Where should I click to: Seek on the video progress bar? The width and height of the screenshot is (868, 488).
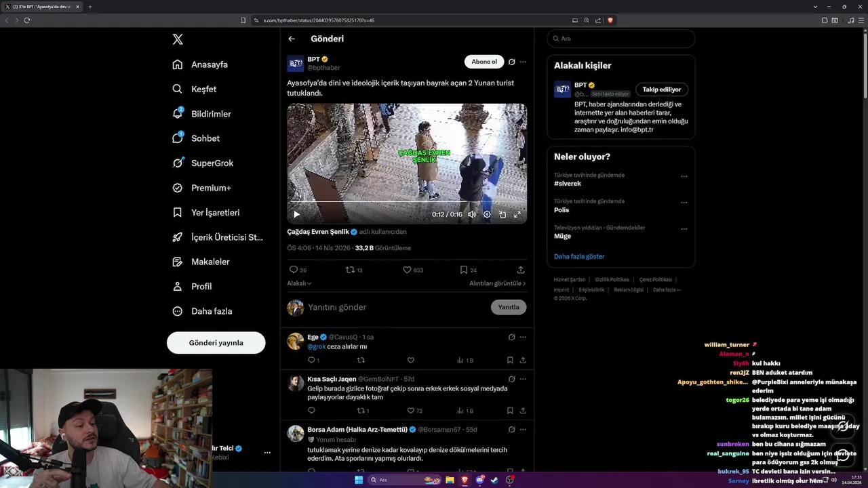click(407, 202)
